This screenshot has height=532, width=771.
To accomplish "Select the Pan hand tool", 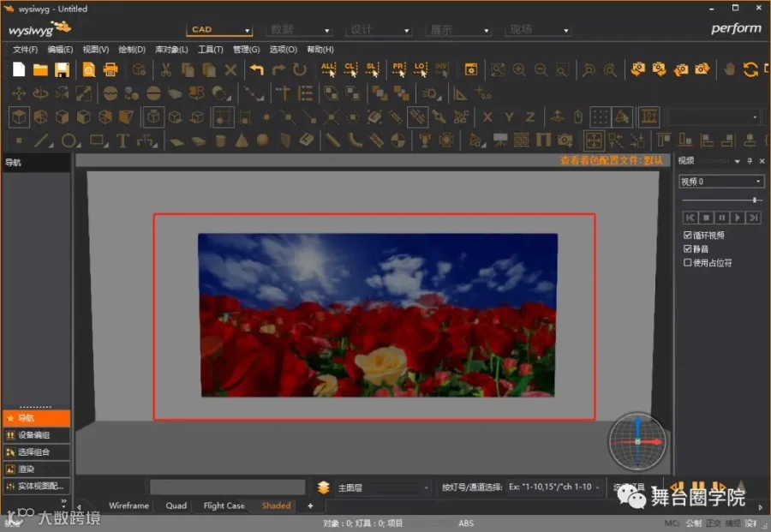I will click(x=729, y=70).
